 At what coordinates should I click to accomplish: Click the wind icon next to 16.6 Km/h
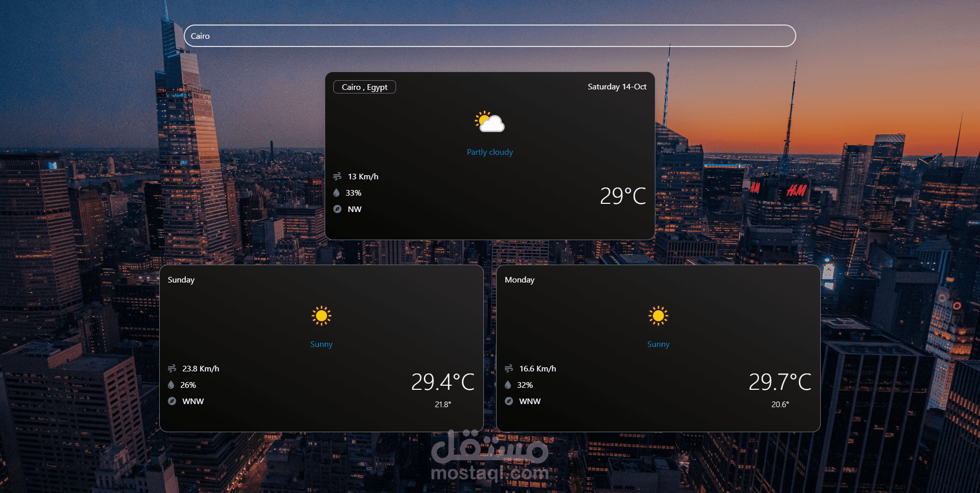pos(509,368)
